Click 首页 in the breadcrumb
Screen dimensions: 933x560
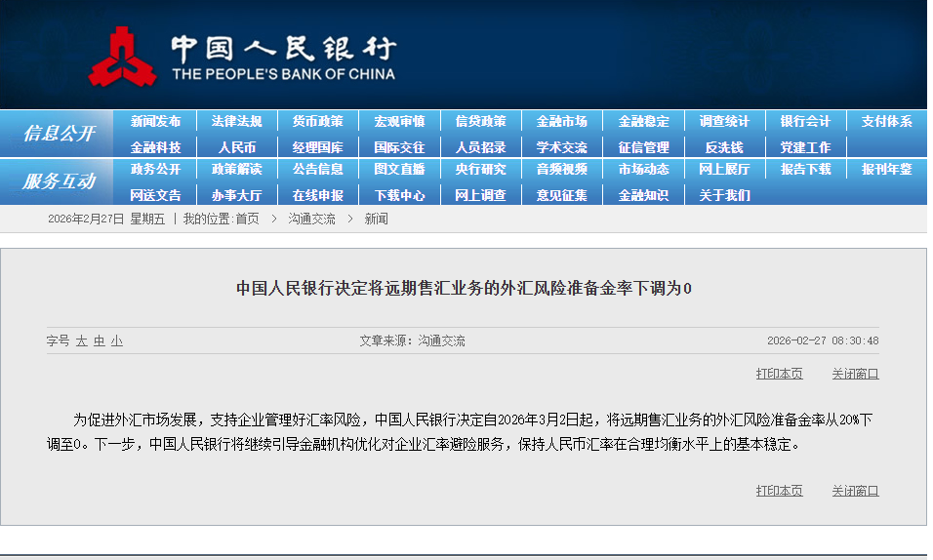pos(247,220)
